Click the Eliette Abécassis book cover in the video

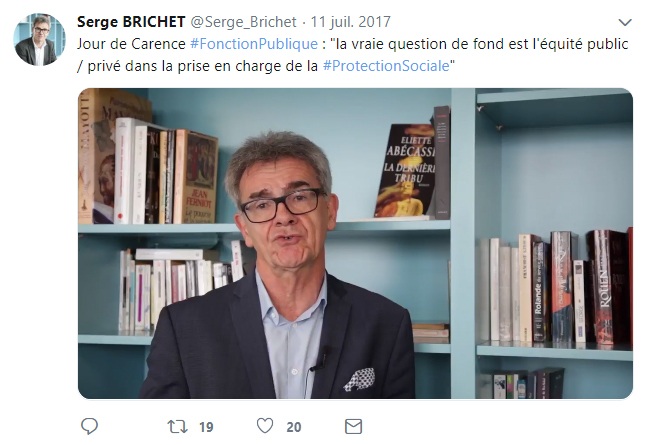point(405,170)
